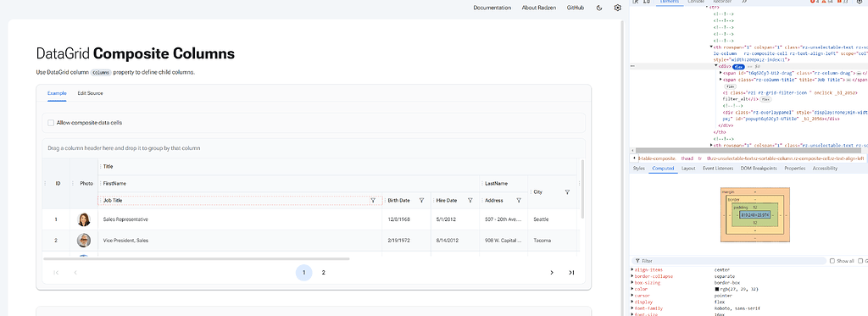This screenshot has width=868, height=316.
Task: Go to first page in grid pager
Action: (56, 272)
